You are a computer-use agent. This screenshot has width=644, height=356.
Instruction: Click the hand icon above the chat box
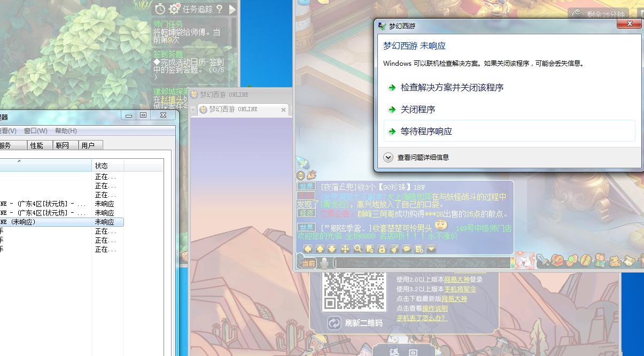[311, 175]
